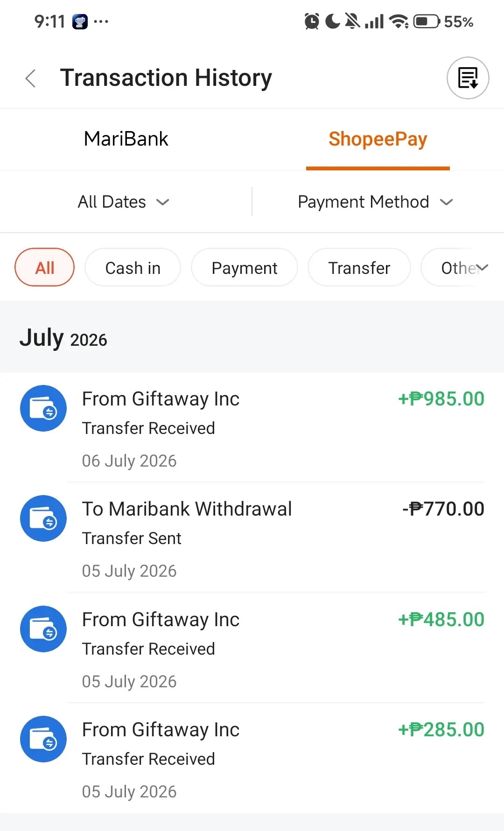
Task: Tap the alarm icon in status bar
Action: (x=312, y=21)
